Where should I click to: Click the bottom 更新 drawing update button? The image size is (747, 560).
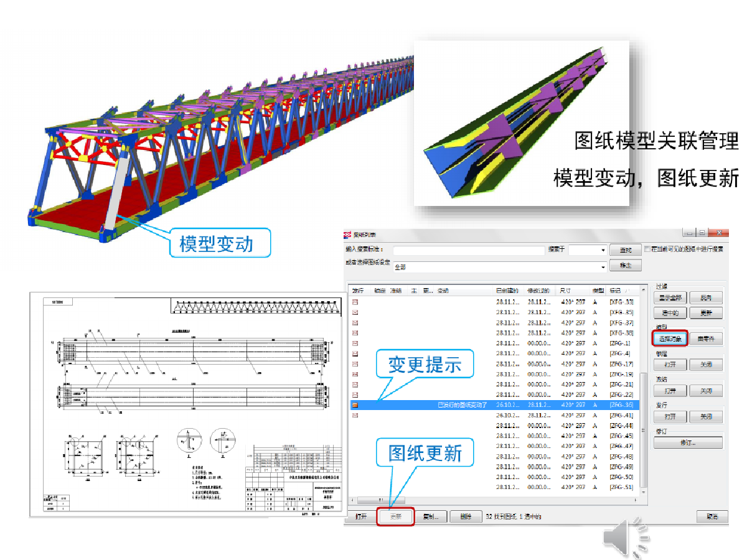point(396,516)
